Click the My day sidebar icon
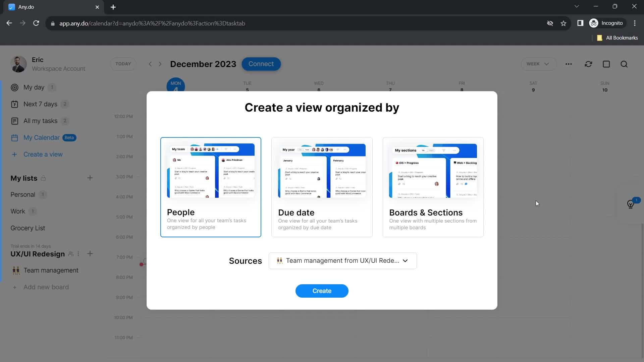Viewport: 644px width, 362px height. click(x=15, y=87)
